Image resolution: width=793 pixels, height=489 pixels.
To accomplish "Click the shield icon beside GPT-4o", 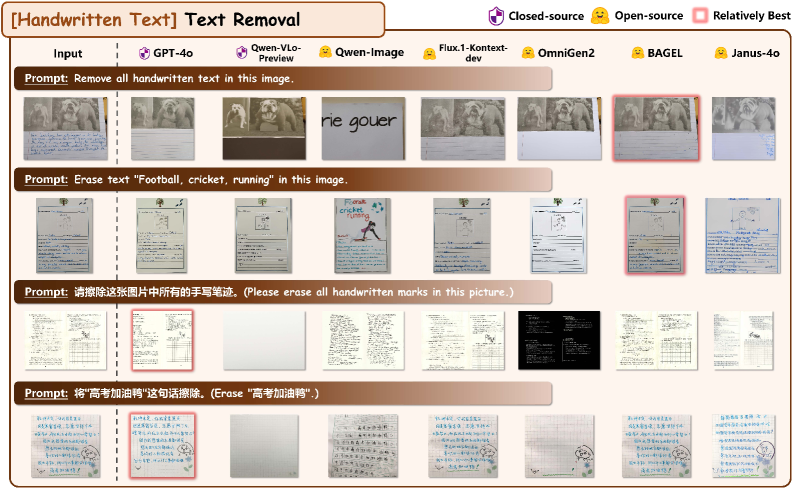I will pos(145,53).
